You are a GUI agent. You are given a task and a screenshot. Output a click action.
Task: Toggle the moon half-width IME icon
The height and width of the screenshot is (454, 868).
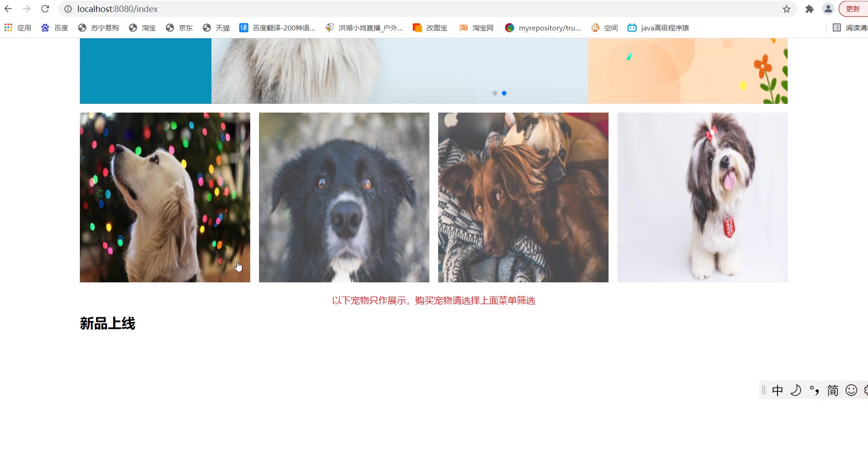tap(796, 391)
